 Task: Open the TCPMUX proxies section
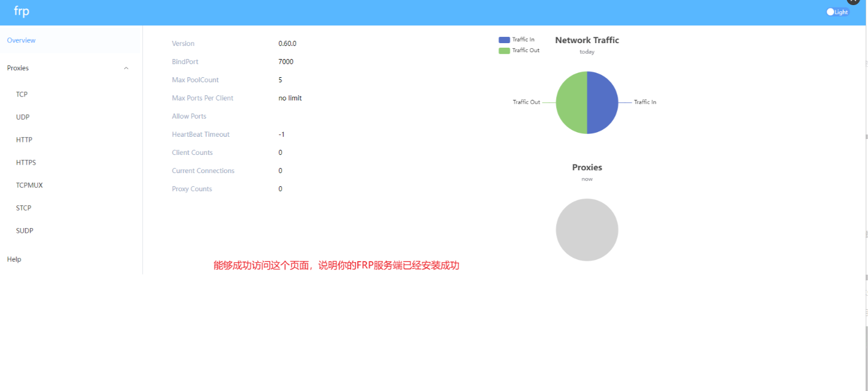[x=29, y=185]
